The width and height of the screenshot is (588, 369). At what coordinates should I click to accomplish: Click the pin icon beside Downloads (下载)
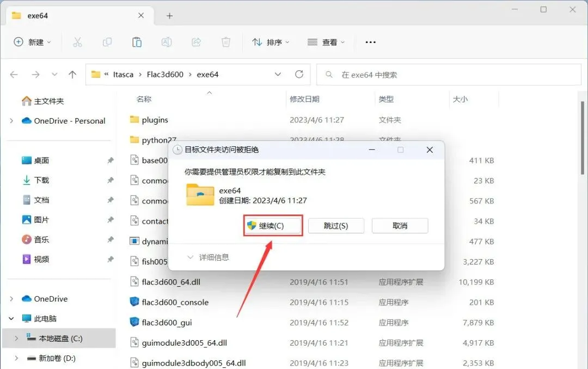(110, 180)
